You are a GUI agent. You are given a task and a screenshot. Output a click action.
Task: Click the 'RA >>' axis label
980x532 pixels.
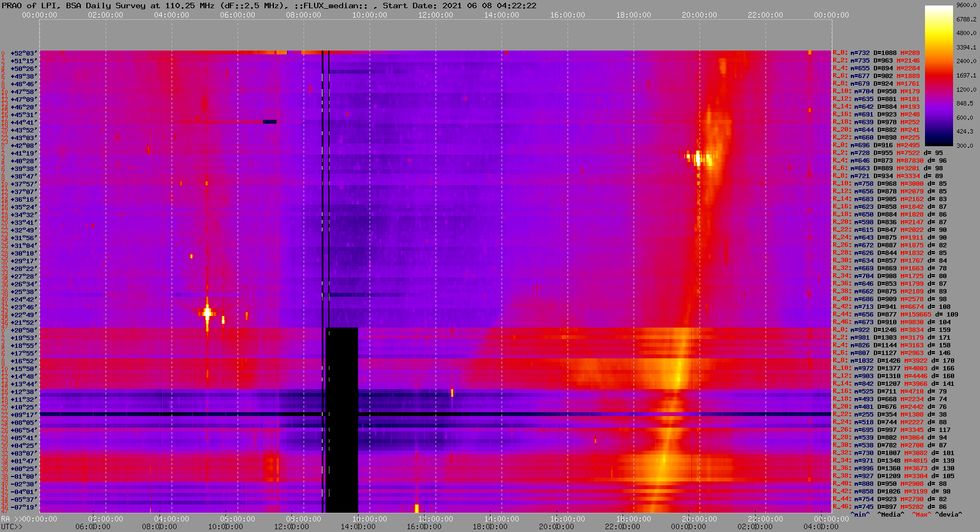[10, 519]
